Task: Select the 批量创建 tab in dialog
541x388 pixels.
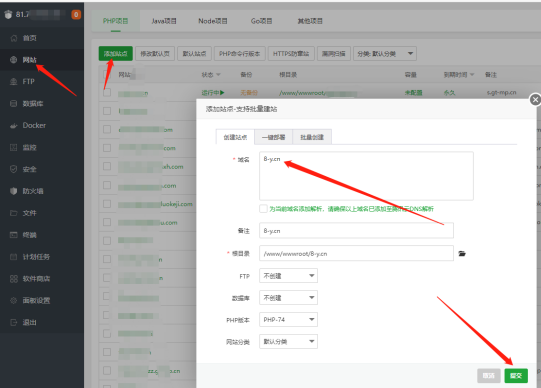Action: (x=312, y=137)
